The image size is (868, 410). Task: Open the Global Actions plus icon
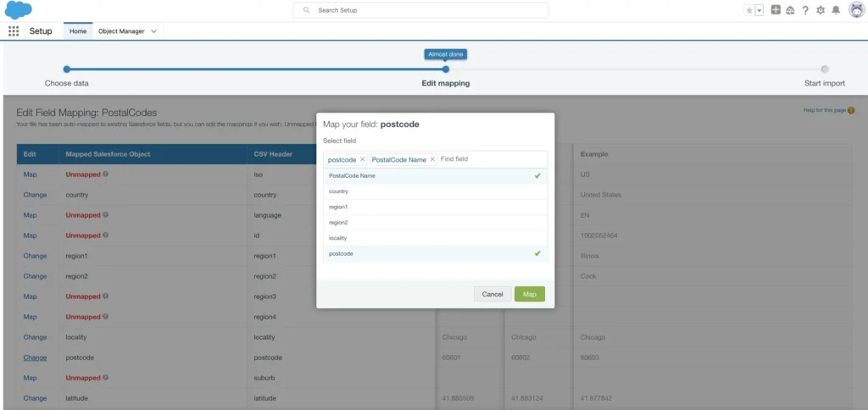(776, 10)
